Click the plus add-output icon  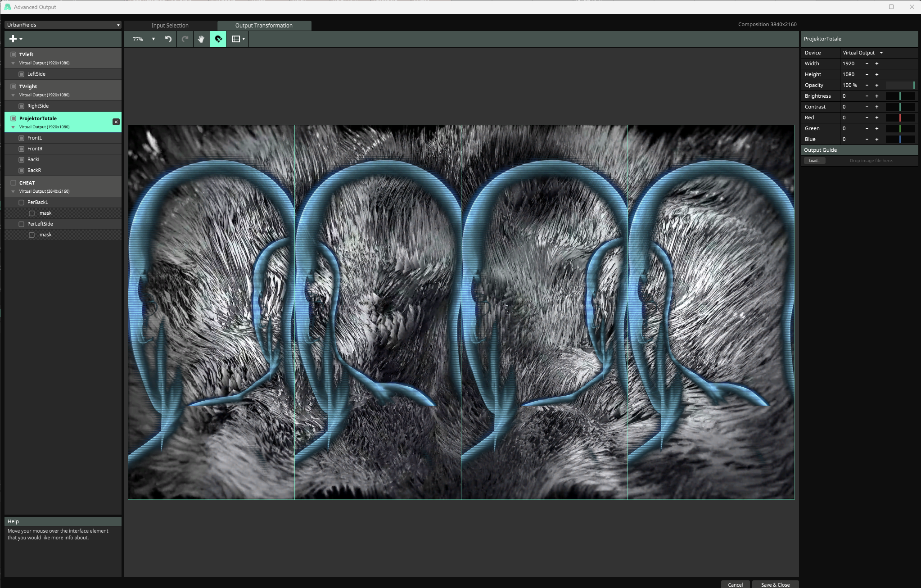[x=14, y=39]
